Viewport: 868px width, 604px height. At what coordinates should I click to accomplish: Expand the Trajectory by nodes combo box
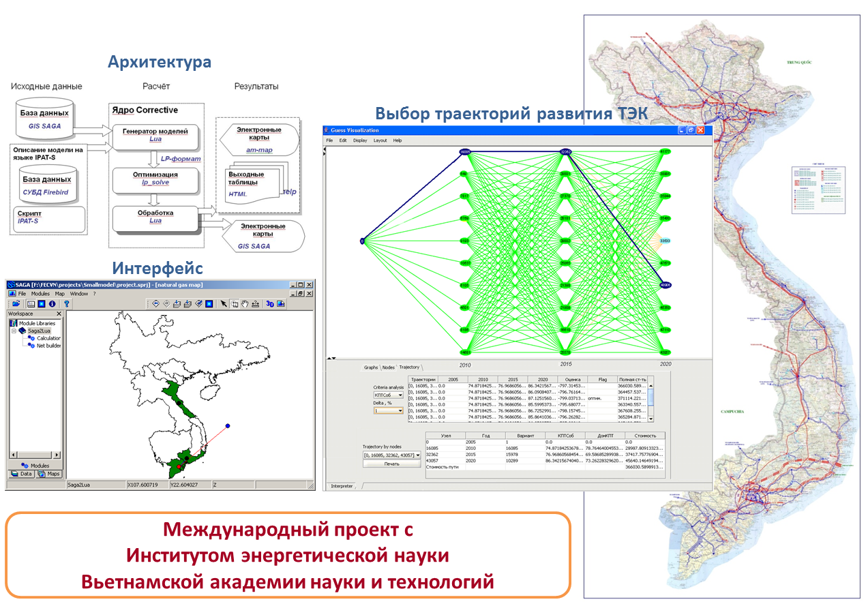point(418,455)
